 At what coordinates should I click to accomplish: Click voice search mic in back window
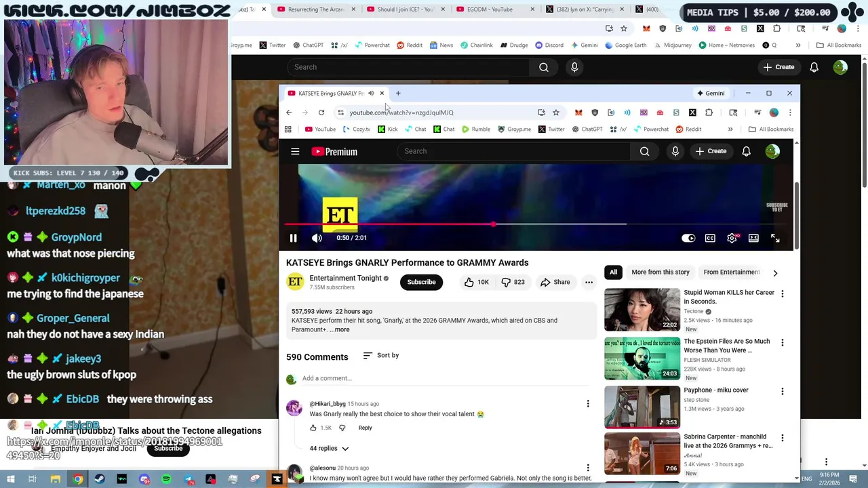[x=574, y=67]
